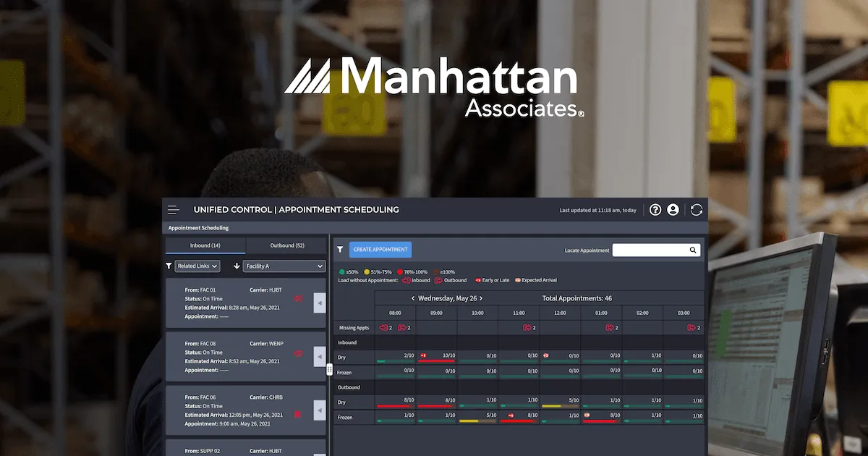The height and width of the screenshot is (456, 868).
Task: Switch to the Inbound (14) tab
Action: point(205,245)
